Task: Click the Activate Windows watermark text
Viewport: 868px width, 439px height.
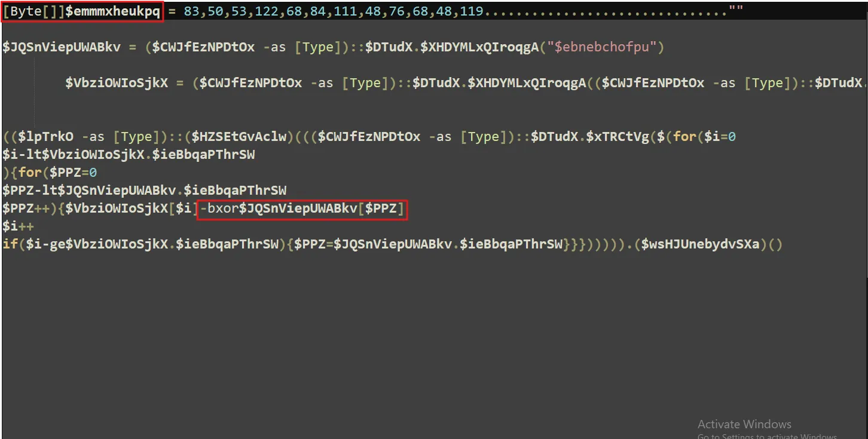Action: pos(744,424)
